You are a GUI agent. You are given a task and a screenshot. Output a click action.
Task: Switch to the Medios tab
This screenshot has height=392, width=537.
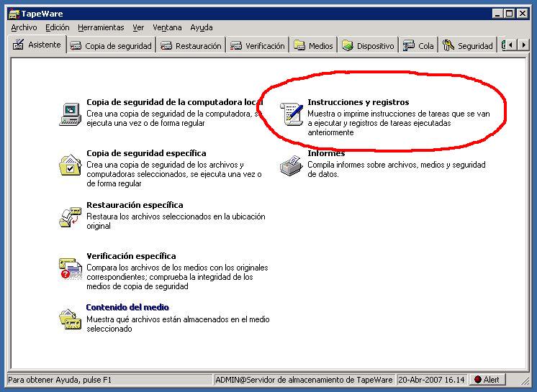[314, 45]
